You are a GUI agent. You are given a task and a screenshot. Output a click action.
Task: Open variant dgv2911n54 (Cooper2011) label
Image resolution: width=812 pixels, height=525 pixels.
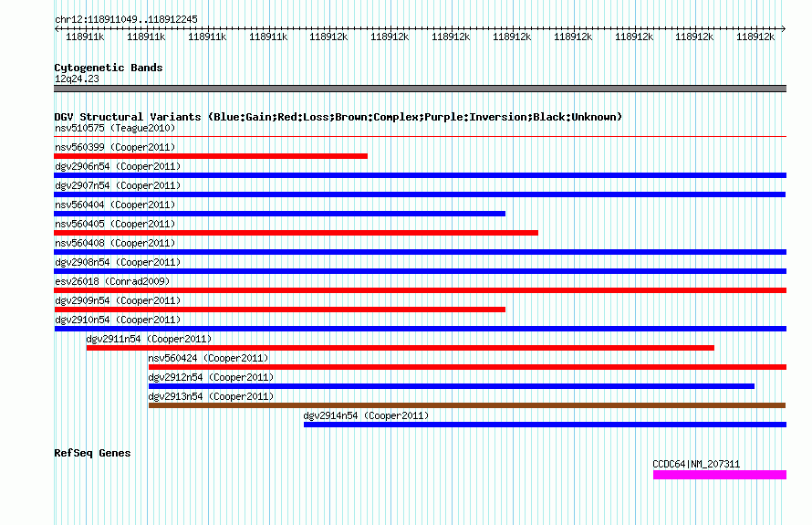click(x=149, y=339)
